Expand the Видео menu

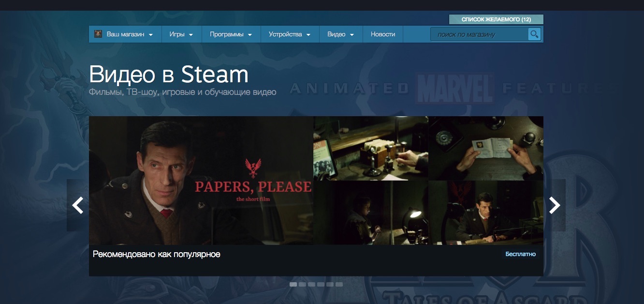pos(341,34)
